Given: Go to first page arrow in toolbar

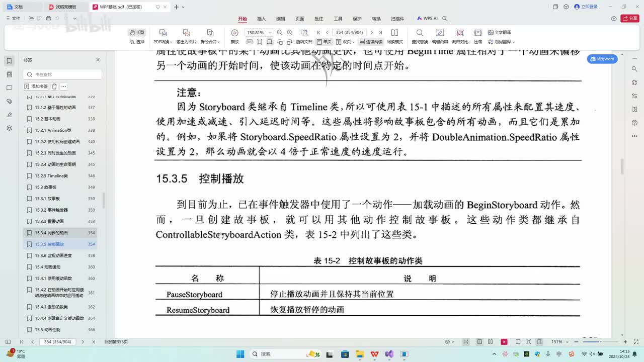Looking at the screenshot, I should (x=318, y=33).
